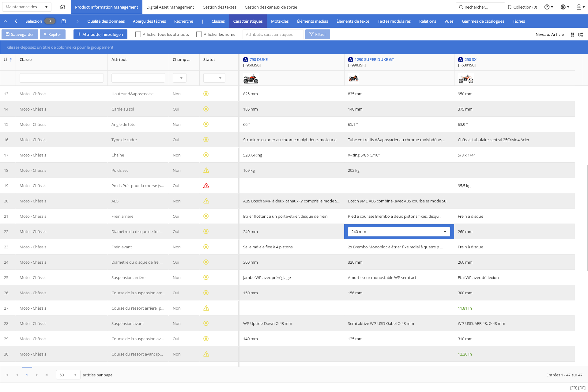The image size is (588, 392).
Task: Go back with left chevron arrow
Action: [16, 21]
